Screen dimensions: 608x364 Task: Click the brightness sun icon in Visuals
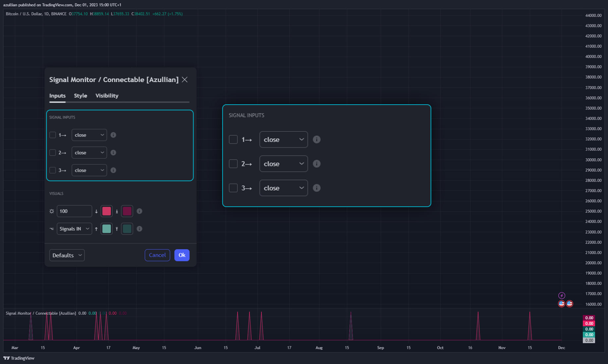(x=52, y=211)
